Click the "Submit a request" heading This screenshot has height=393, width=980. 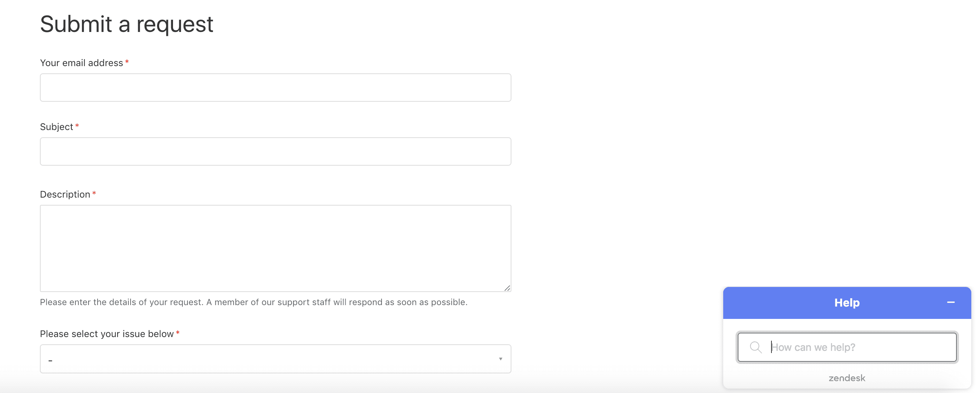point(126,24)
